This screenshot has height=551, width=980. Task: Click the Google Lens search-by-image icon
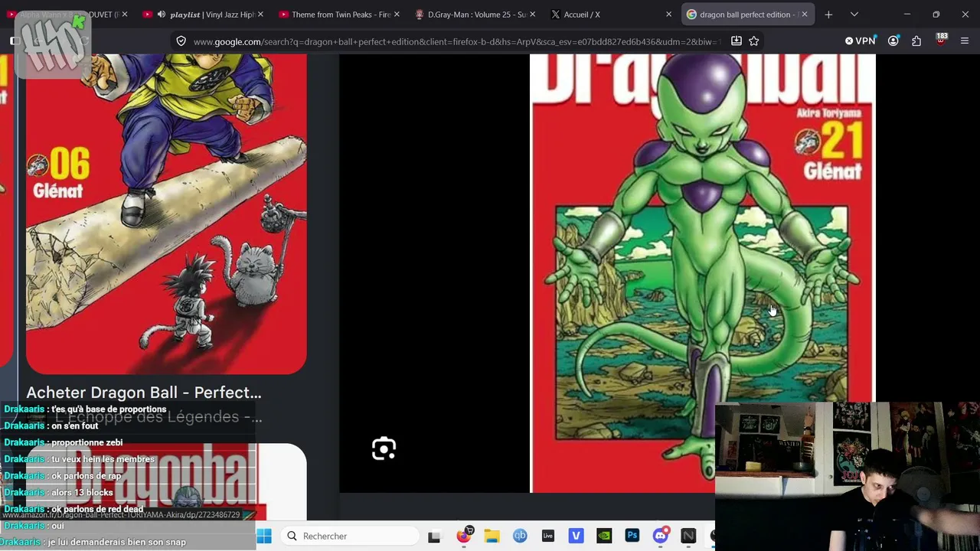point(384,448)
